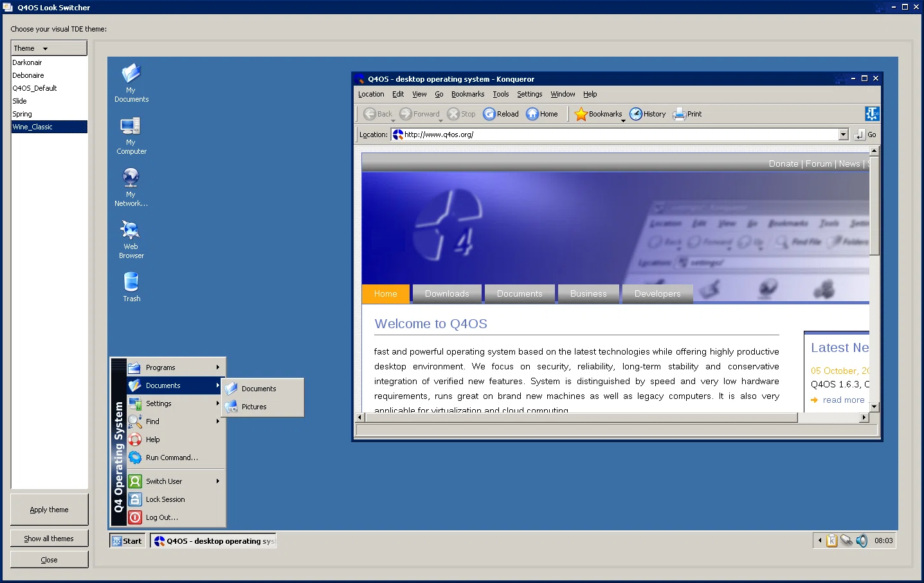
Task: Follow the read more link
Action: point(844,400)
